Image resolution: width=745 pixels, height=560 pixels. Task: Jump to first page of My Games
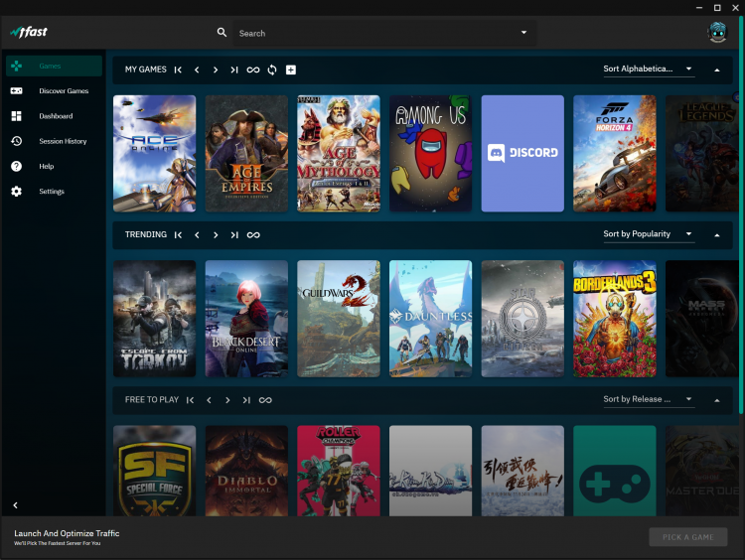tap(178, 70)
